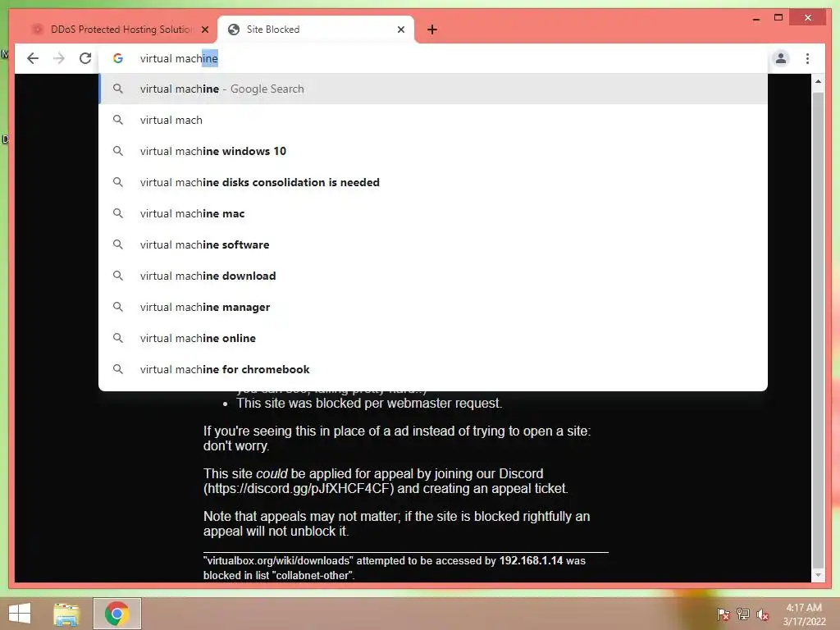Screen dimensions: 840x630
Task: Open the Windows Start button
Action: 20,614
